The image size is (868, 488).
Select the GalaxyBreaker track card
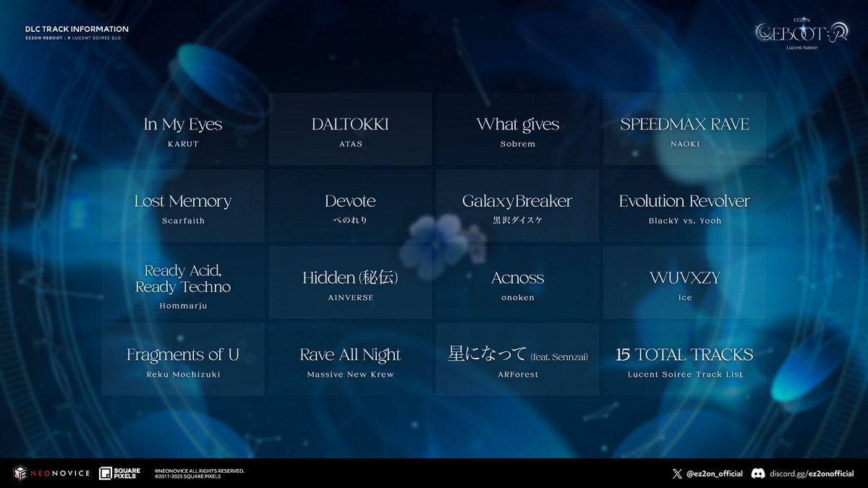pyautogui.click(x=517, y=205)
